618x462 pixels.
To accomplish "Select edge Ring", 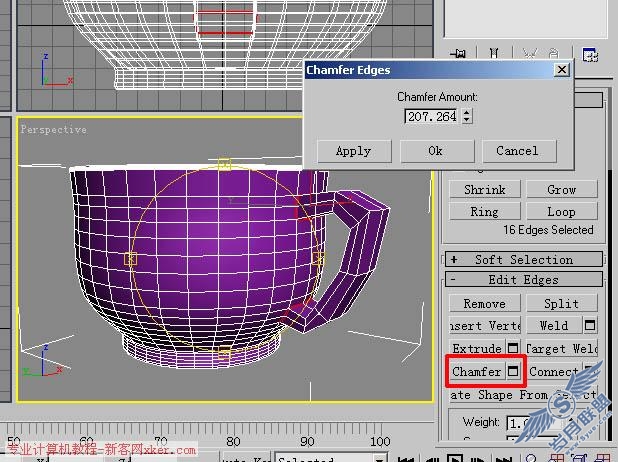I will [x=484, y=212].
